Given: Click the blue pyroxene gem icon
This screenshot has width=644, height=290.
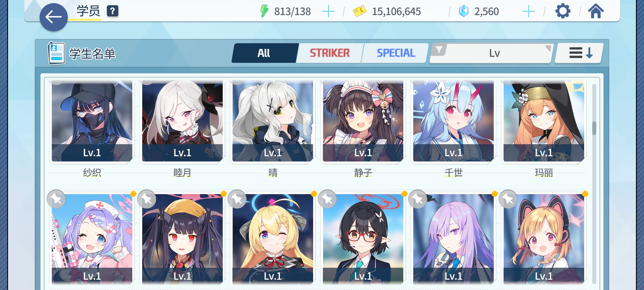Looking at the screenshot, I should point(463,11).
